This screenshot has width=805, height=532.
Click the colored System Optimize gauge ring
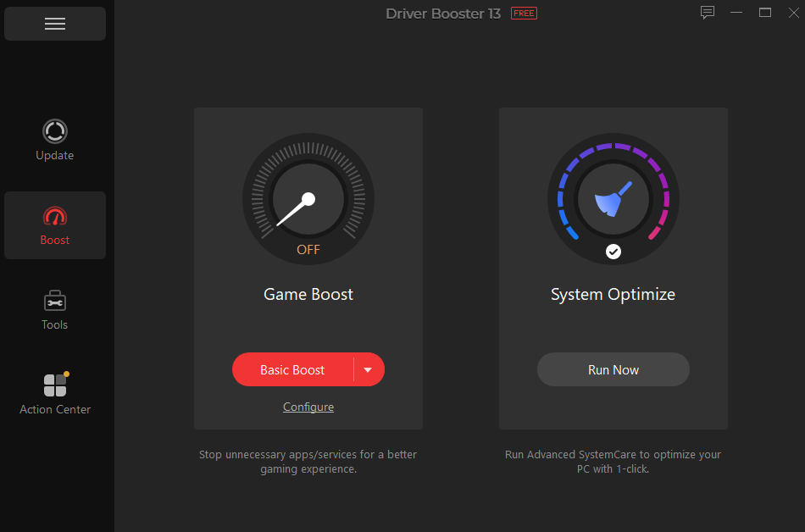[x=613, y=146]
